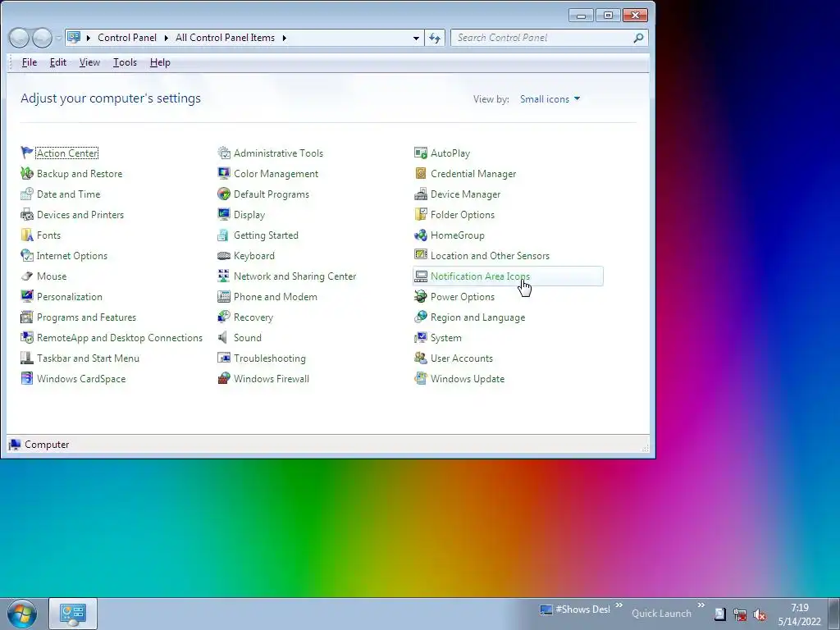Click the Mouse icon
The image size is (840, 630).
coord(27,276)
